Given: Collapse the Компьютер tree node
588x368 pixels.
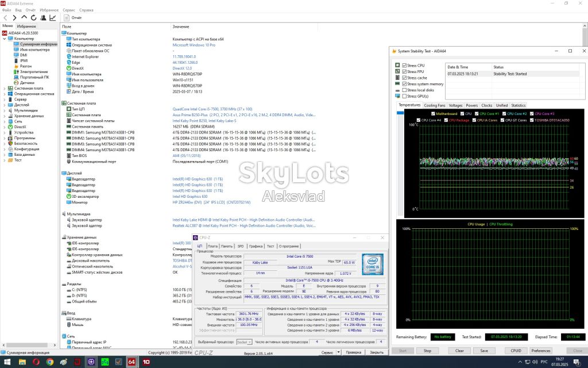Looking at the screenshot, I should click(5, 39).
